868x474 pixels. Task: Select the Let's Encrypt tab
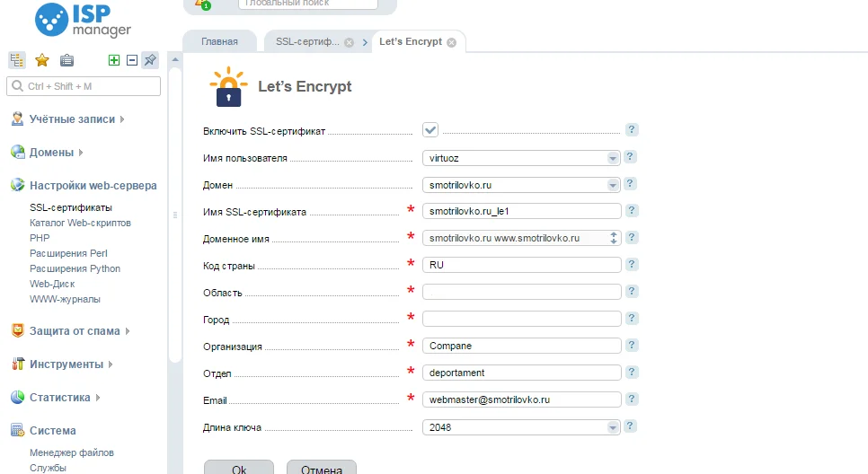click(411, 41)
